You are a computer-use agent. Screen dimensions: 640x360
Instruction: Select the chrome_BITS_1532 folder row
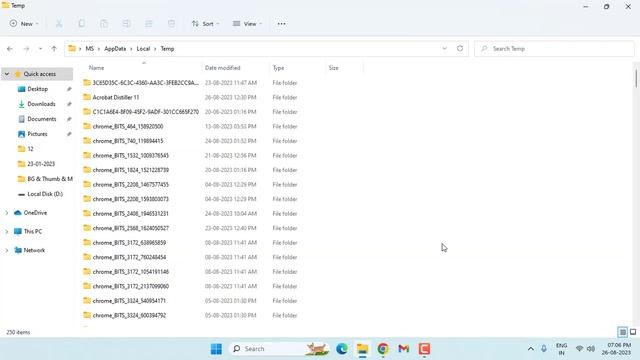(130, 156)
